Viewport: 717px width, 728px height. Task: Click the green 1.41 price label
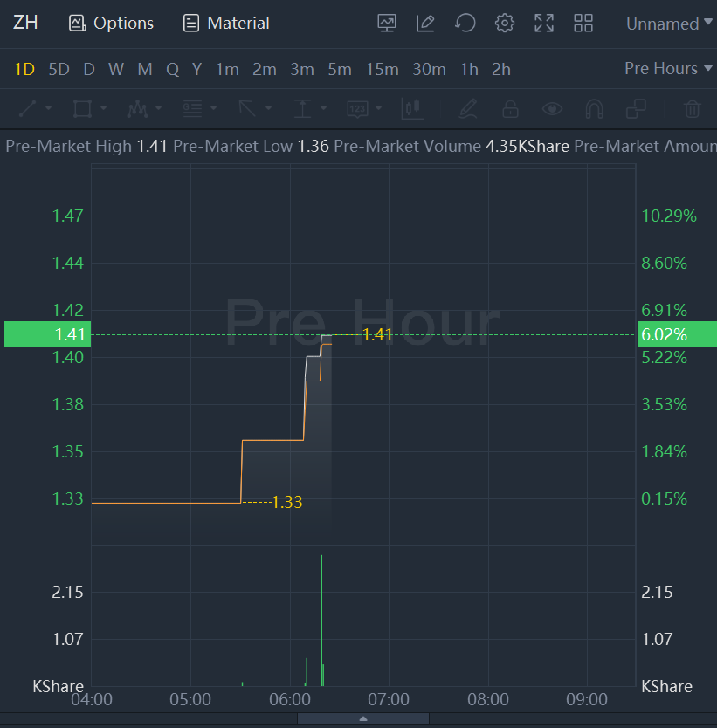[45, 334]
